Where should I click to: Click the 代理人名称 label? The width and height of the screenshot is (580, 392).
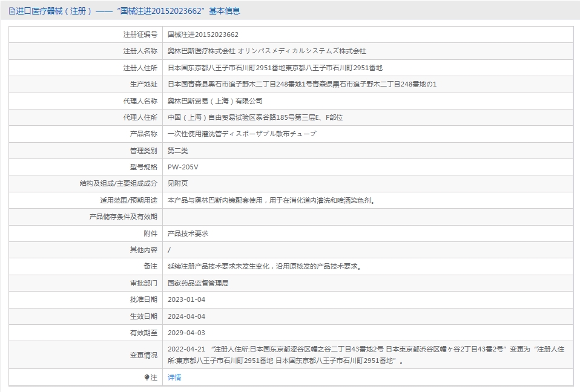tap(140, 101)
